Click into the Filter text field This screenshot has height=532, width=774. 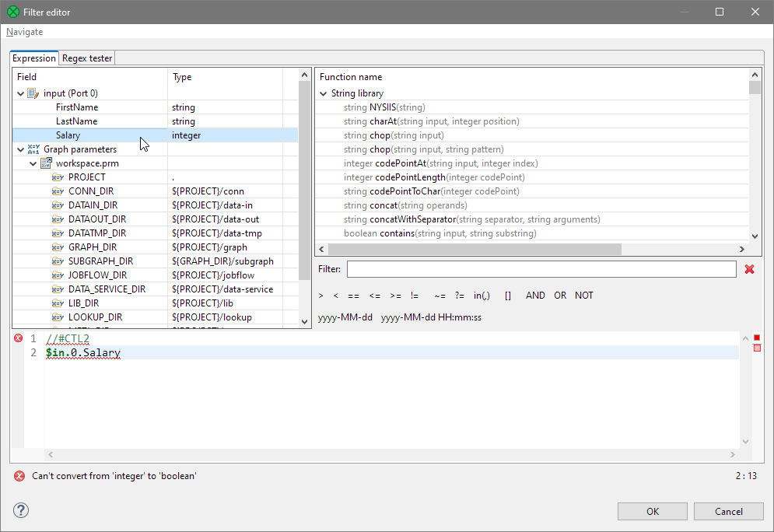click(541, 269)
